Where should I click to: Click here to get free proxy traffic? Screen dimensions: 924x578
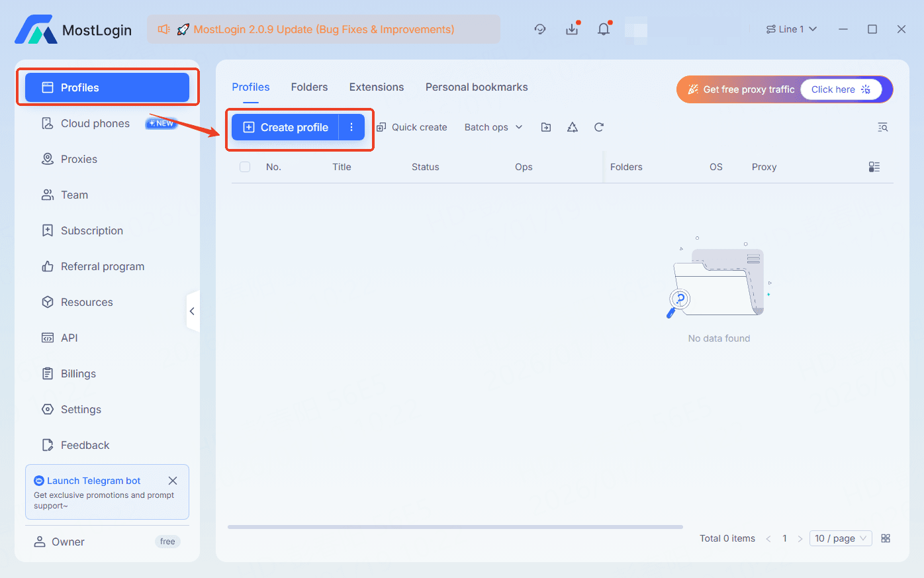pyautogui.click(x=840, y=89)
